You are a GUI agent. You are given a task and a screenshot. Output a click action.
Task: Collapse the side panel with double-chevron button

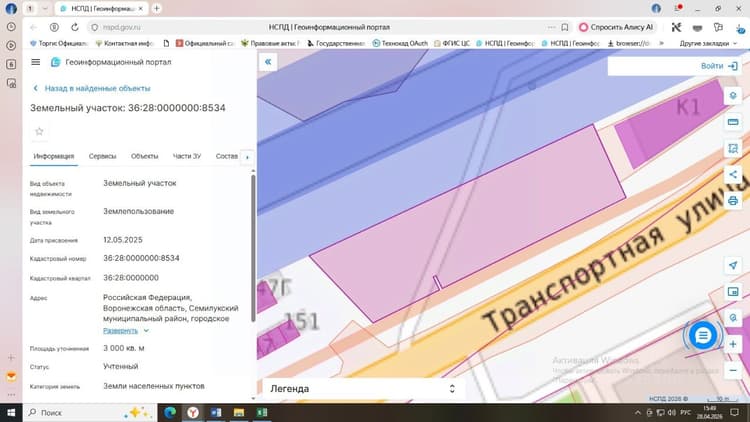point(268,62)
